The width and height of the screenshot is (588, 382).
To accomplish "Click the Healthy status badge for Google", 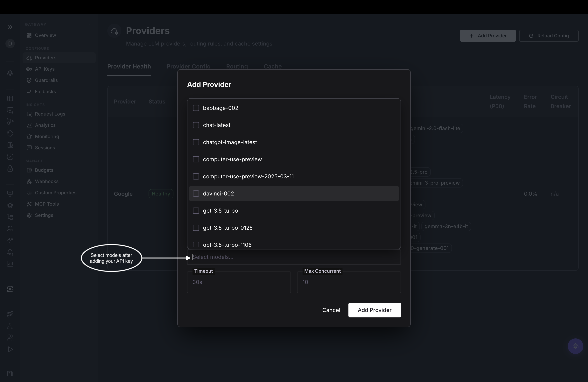I will pyautogui.click(x=161, y=194).
